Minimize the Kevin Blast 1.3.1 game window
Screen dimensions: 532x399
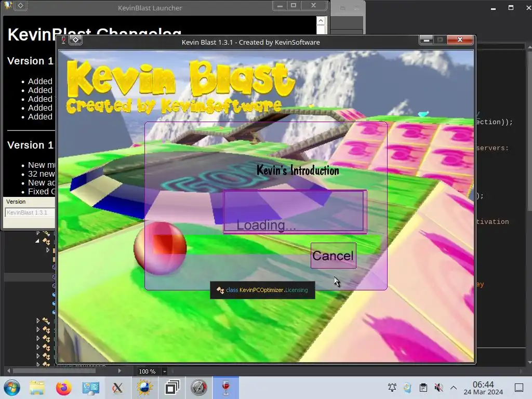(426, 39)
